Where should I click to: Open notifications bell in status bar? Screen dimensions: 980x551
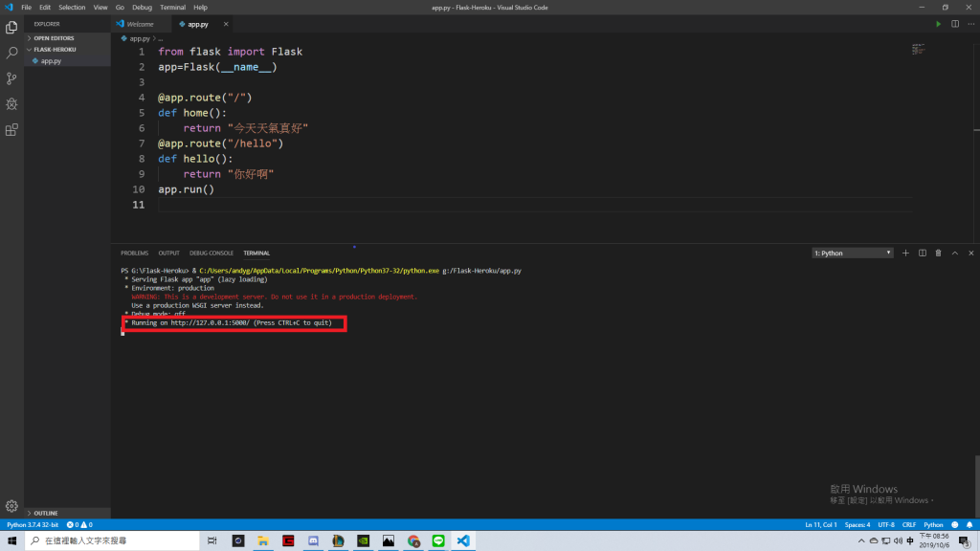(x=969, y=525)
